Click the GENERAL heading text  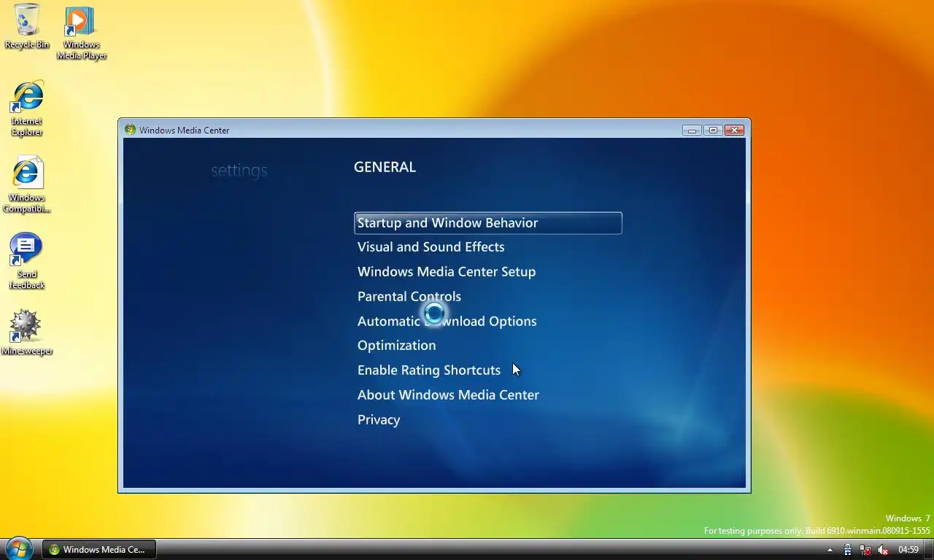(x=385, y=167)
